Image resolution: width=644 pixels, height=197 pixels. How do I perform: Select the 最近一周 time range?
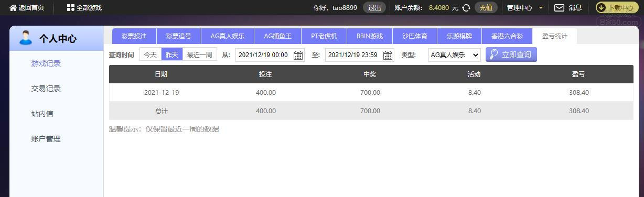tap(200, 54)
